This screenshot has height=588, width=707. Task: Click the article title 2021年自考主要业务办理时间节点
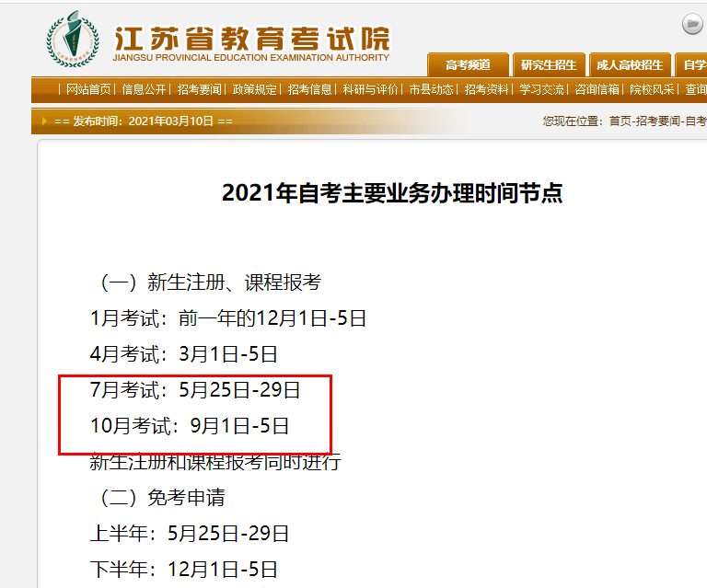392,193
